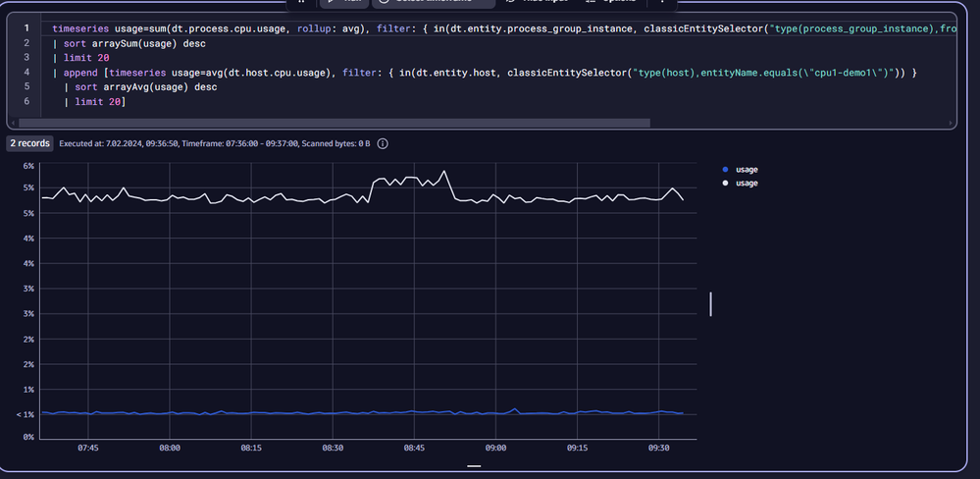
Task: Click the 08:30 x-axis time label
Action: point(333,448)
